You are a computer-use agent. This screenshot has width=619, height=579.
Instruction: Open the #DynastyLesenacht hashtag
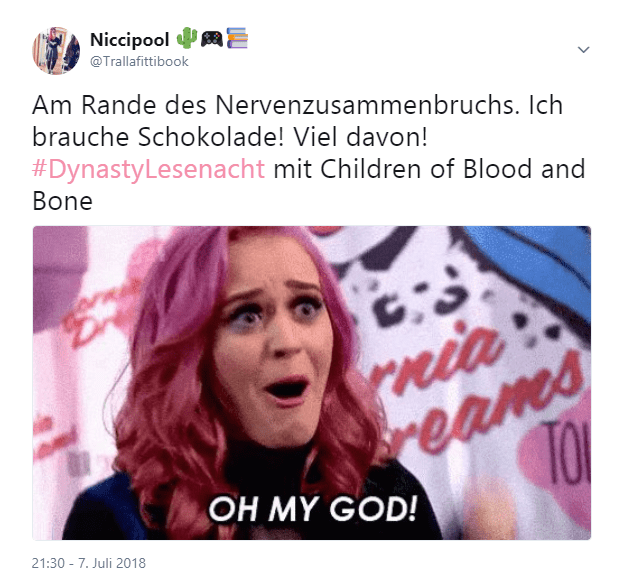[148, 169]
